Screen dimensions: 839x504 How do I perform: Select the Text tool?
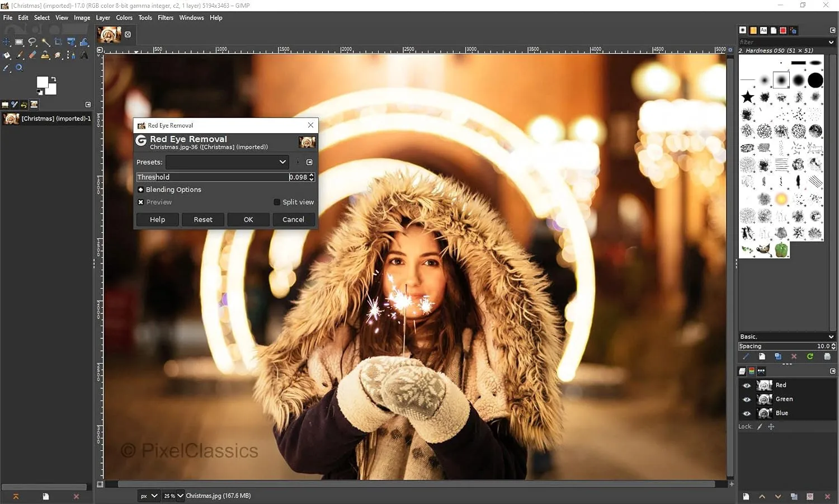(x=84, y=55)
